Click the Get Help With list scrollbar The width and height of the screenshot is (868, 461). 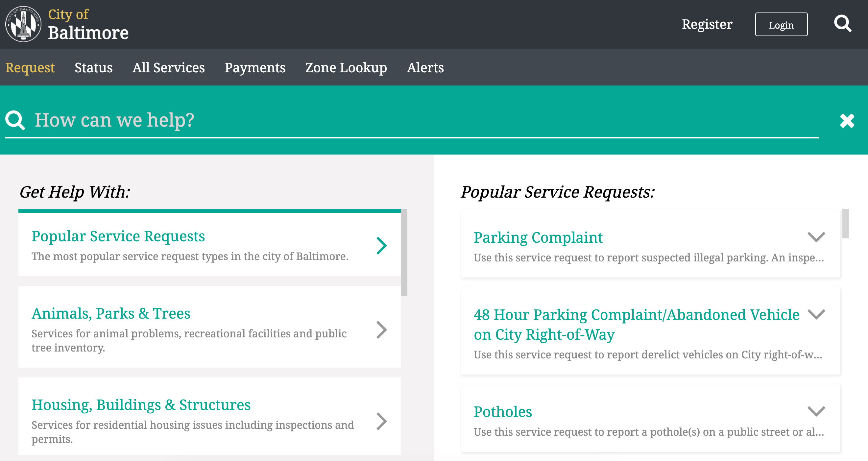404,253
